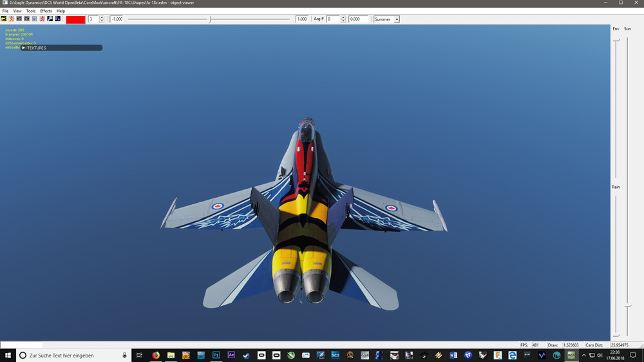This screenshot has height=362, width=644.
Task: Click the taskbar search microphone icon
Action: point(124,356)
